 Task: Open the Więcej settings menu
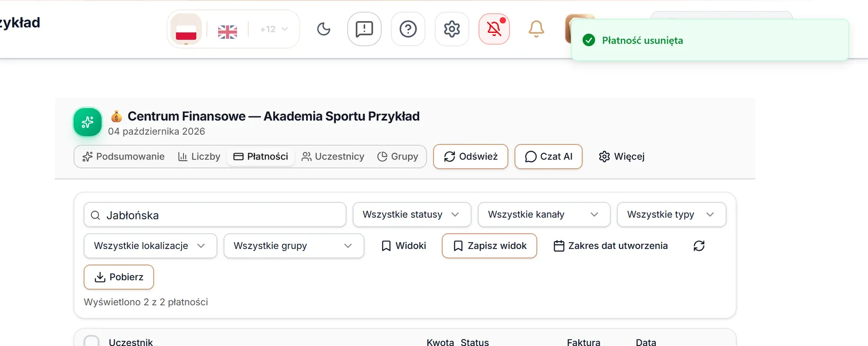(x=621, y=156)
